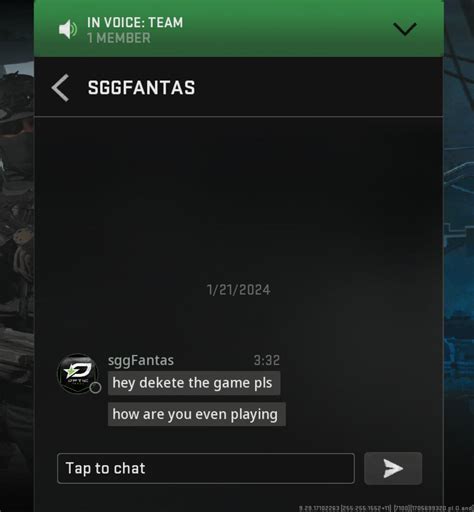Click the offline status circle on avatar
Screen dimensions: 474x512
(95, 388)
